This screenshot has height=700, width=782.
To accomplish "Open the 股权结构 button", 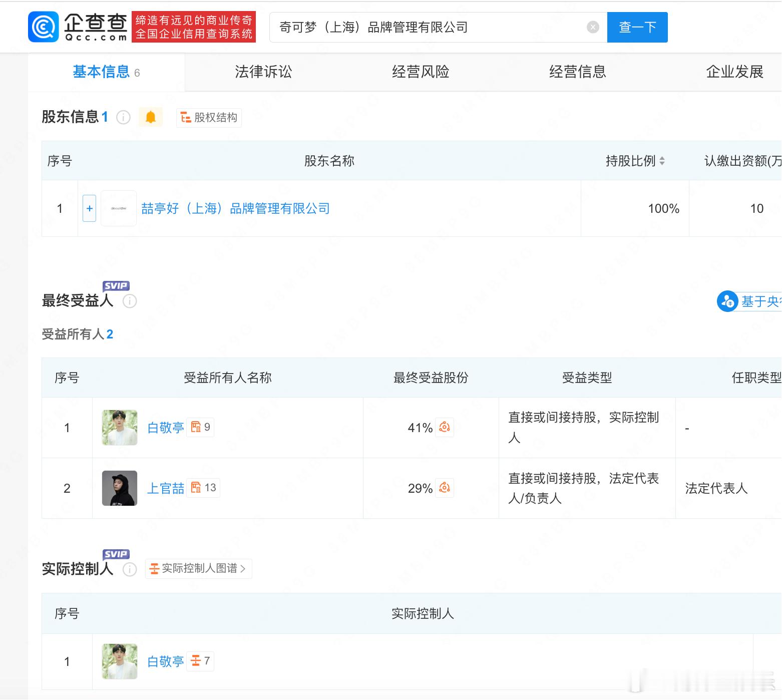I will (209, 118).
